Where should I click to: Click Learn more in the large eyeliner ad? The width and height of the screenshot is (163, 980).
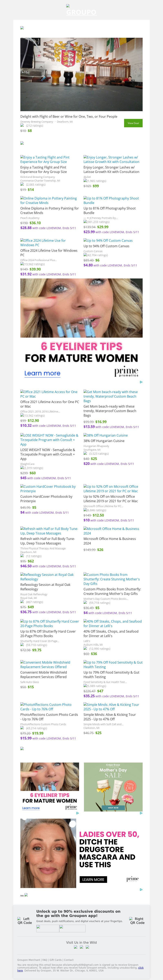click(x=42, y=373)
